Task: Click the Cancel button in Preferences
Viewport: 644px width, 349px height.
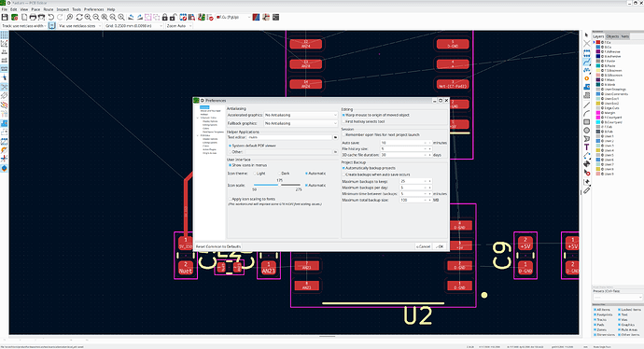Action: click(x=423, y=246)
